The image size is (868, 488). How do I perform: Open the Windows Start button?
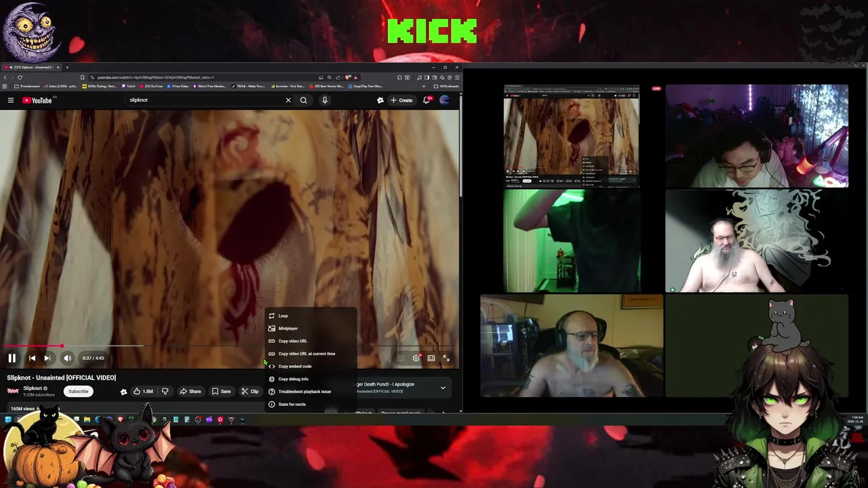click(x=8, y=420)
